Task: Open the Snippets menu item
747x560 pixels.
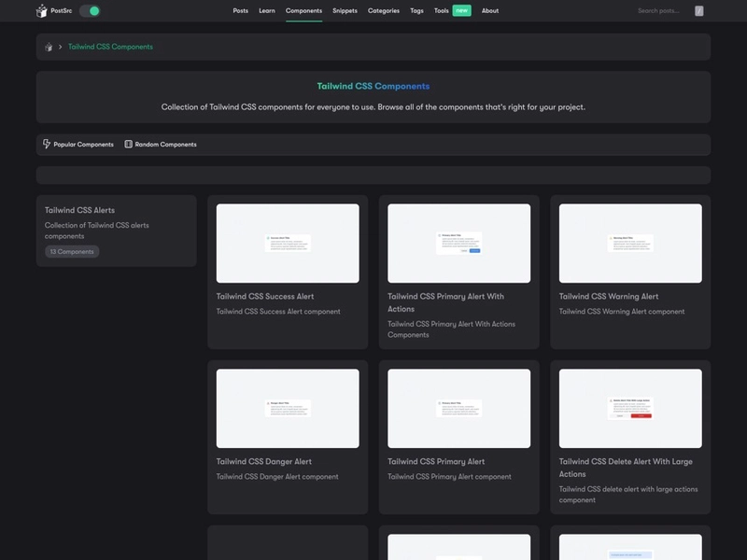Action: tap(345, 11)
